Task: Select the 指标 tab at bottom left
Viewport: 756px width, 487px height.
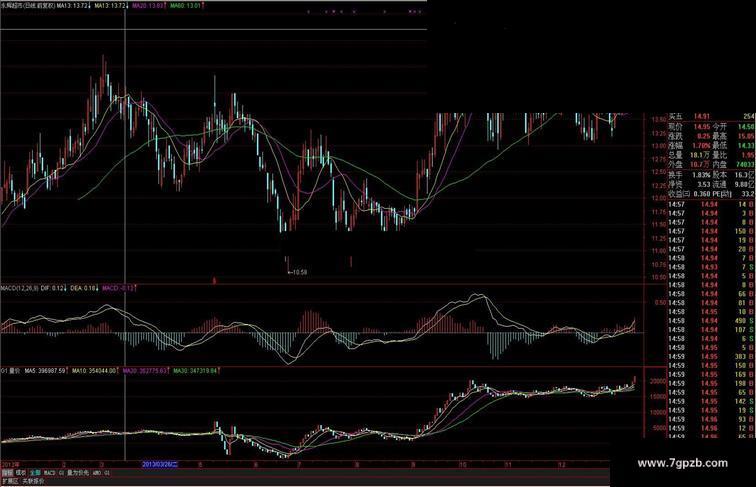Action: (x=7, y=473)
